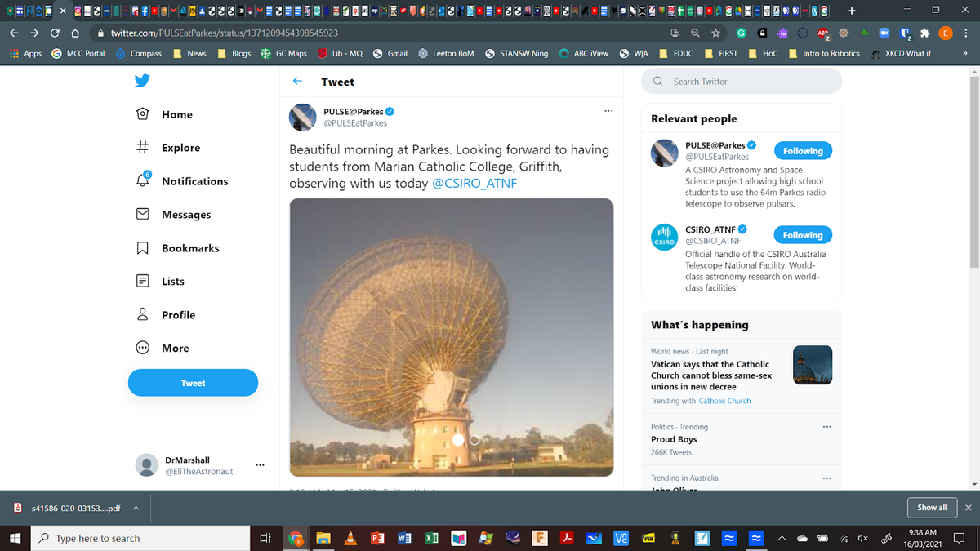Image resolution: width=980 pixels, height=551 pixels.
Task: Open the Chrome profile avatar
Action: tap(946, 33)
